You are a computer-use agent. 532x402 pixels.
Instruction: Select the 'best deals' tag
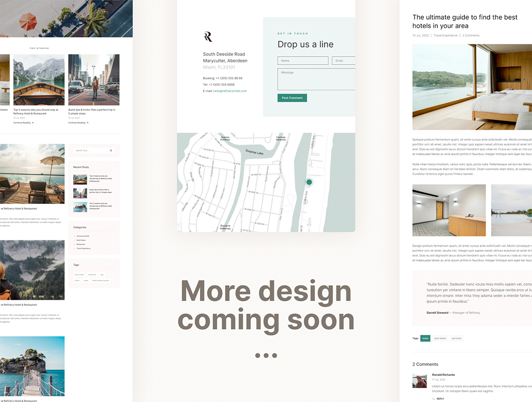pos(440,338)
